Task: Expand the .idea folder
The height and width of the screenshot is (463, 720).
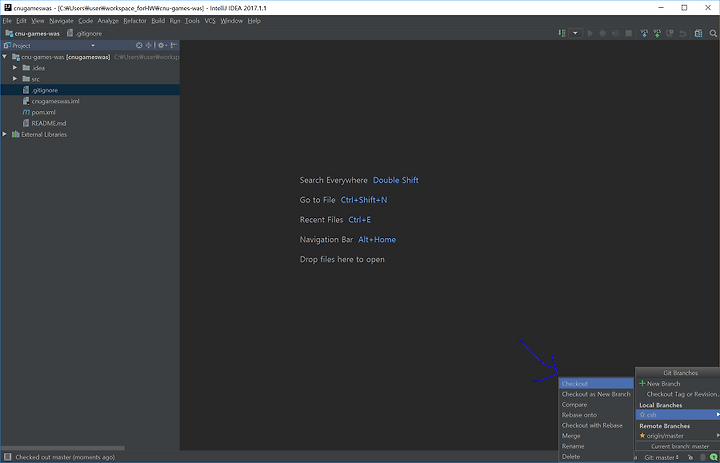Action: point(15,68)
